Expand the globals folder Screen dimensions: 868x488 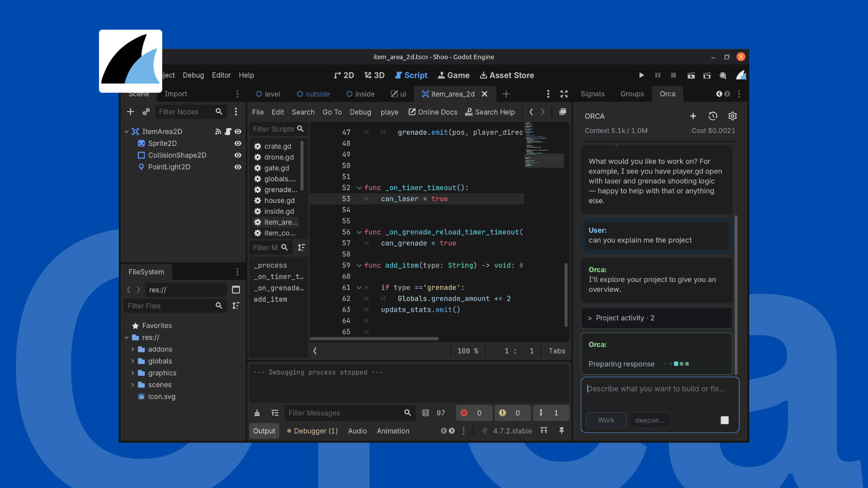click(x=132, y=361)
